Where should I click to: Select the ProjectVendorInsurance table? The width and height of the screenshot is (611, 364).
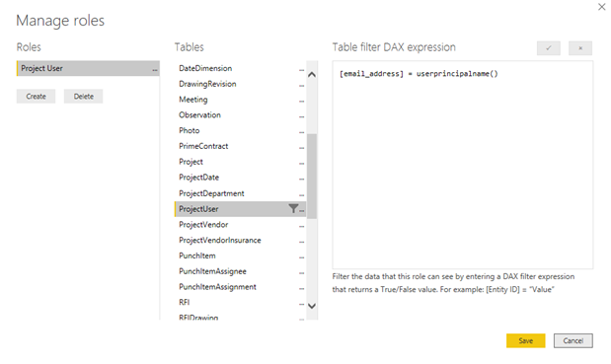(240, 240)
